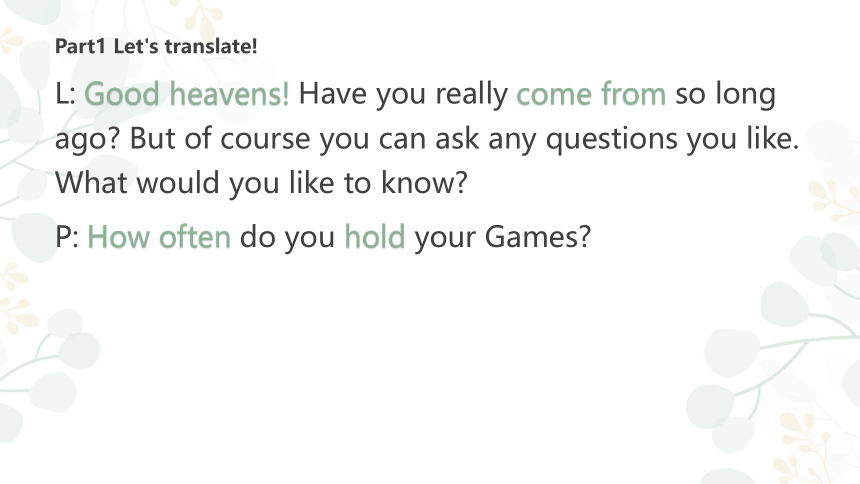
Task: Click the word "Games?" in last line
Action: pyautogui.click(x=538, y=237)
